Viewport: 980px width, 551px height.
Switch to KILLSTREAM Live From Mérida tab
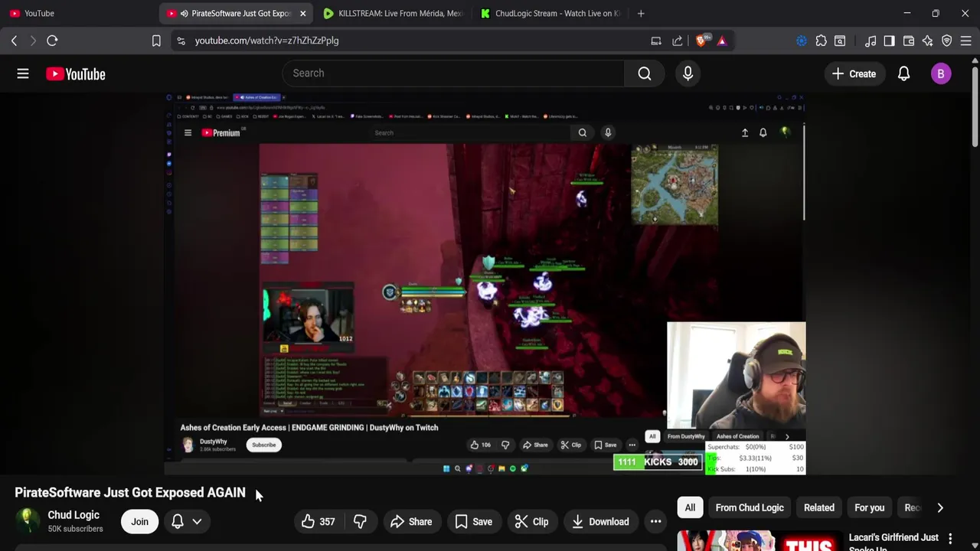pos(393,13)
